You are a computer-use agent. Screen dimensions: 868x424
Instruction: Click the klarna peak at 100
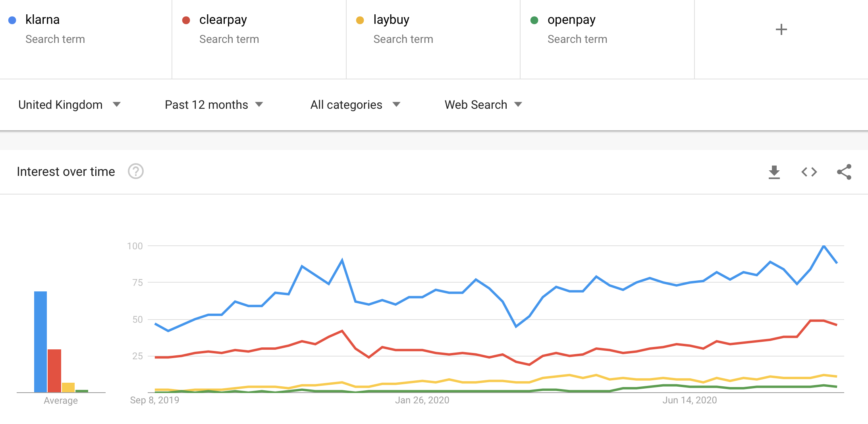click(824, 246)
